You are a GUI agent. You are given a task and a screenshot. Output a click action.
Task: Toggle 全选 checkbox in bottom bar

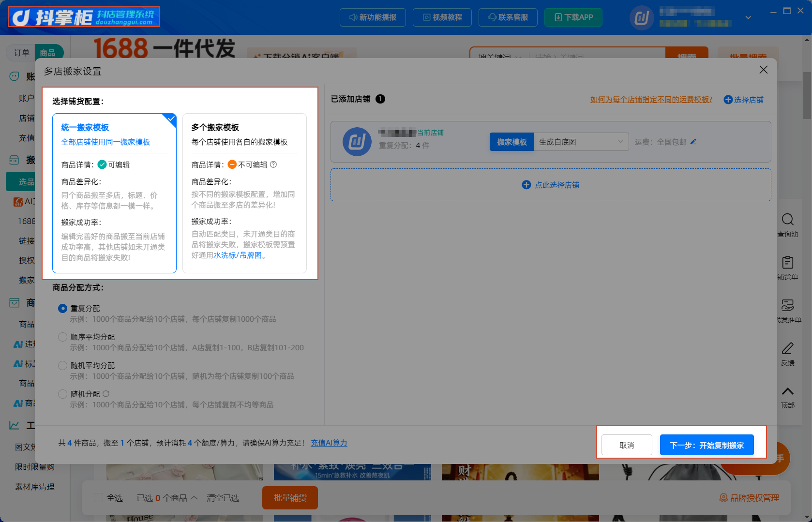[x=98, y=497]
